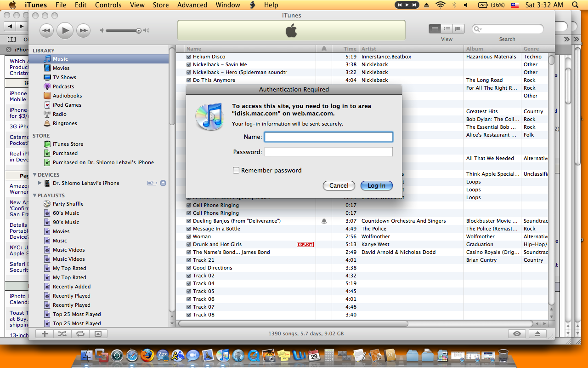Open the Purchased store playlist
Image resolution: width=588 pixels, height=368 pixels.
tap(99, 153)
